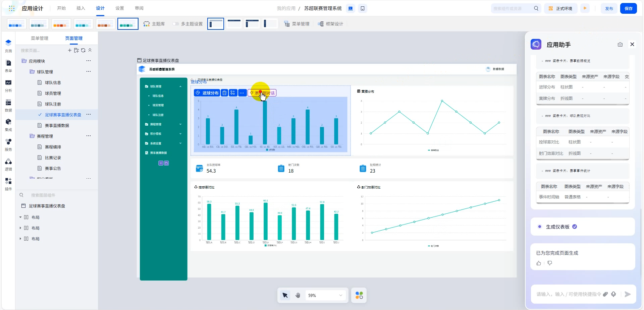This screenshot has height=310, width=644.
Task: Click the run preview play button
Action: pos(585,8)
